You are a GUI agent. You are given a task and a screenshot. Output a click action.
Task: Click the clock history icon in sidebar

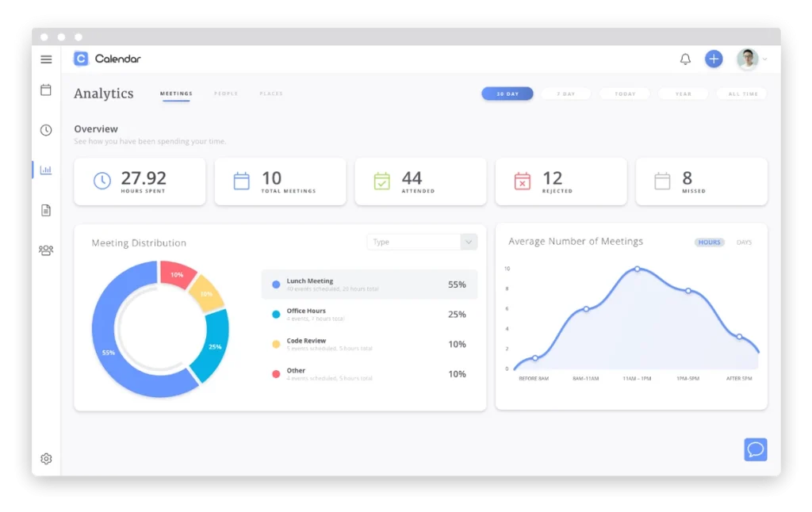(x=46, y=130)
